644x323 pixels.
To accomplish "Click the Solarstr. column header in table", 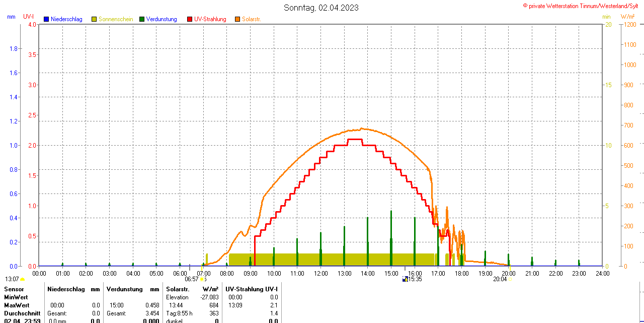I will pyautogui.click(x=178, y=289).
